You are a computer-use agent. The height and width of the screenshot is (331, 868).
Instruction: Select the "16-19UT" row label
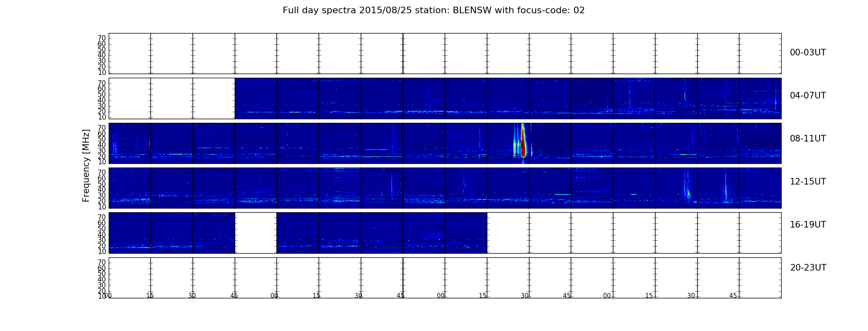[808, 225]
